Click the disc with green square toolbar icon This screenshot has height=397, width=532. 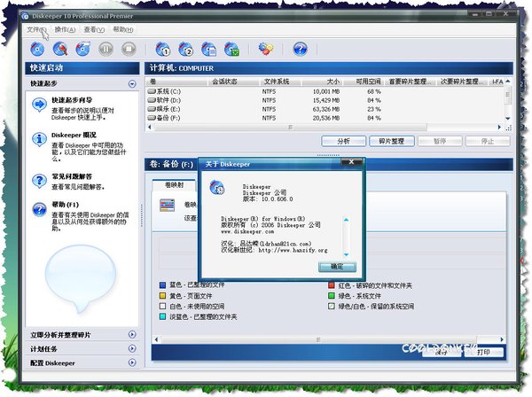[232, 49]
